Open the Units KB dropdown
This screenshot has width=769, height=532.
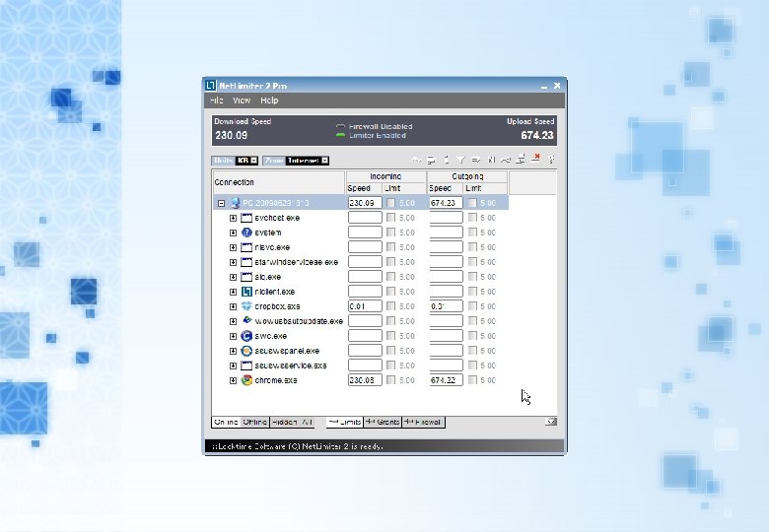[x=254, y=161]
